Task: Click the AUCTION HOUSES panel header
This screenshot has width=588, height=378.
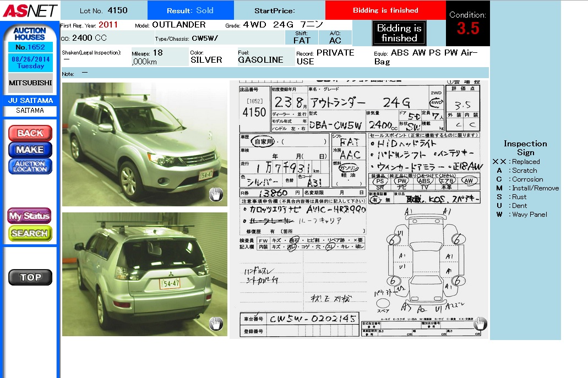Action: 30,34
